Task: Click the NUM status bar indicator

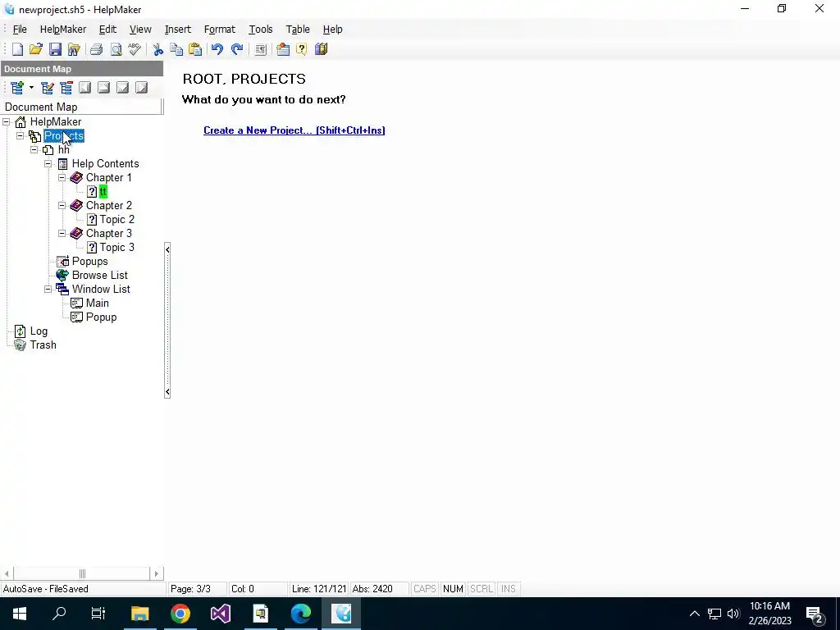Action: point(453,589)
